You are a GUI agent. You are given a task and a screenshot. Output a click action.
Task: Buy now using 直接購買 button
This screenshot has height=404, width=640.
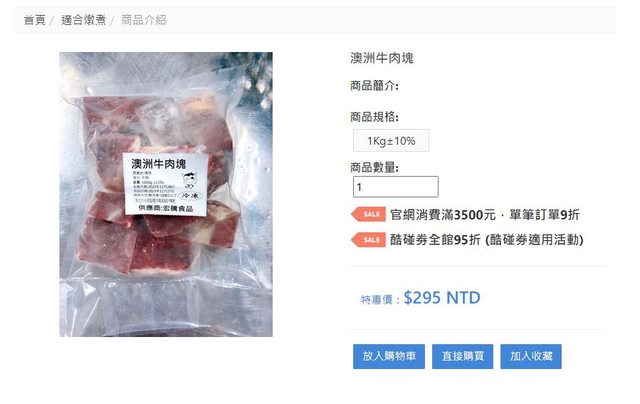(x=462, y=356)
